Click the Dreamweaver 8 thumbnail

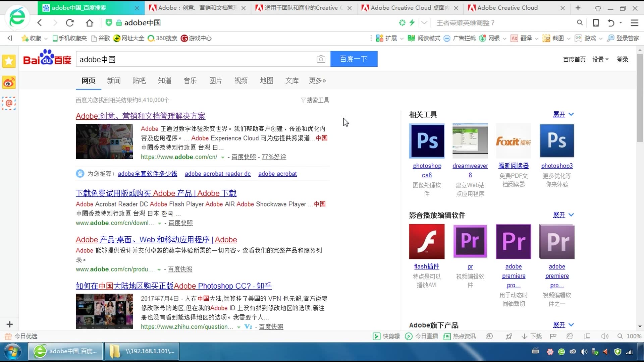[470, 141]
